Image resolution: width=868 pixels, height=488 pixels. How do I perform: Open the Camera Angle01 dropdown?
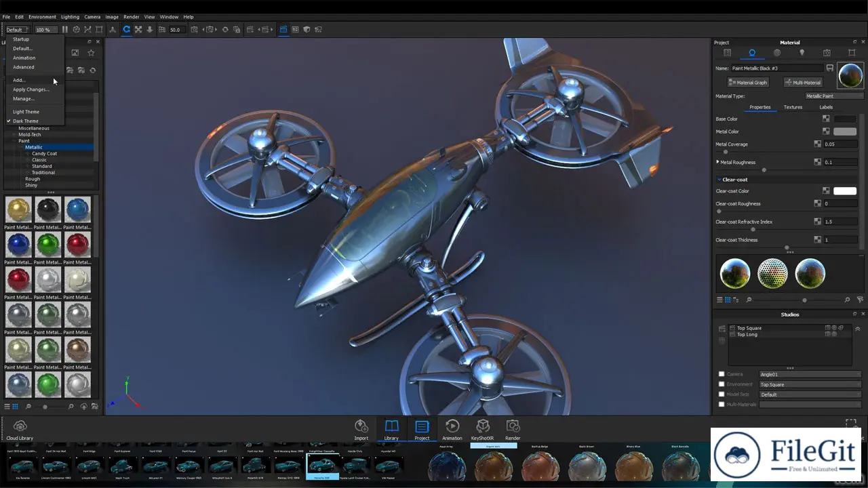tap(810, 374)
